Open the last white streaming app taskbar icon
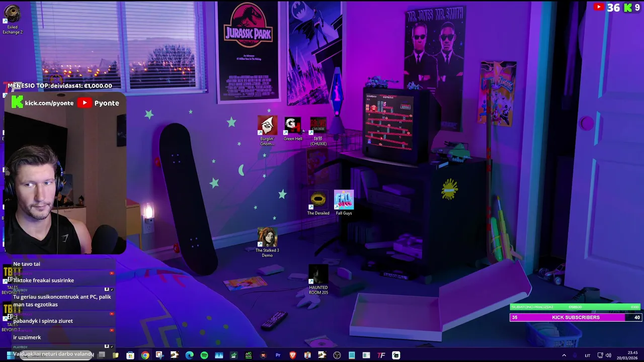The image size is (644, 362). point(396,355)
